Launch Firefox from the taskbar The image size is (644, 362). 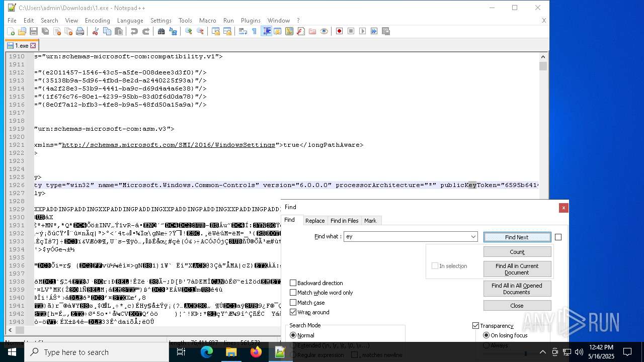(256, 352)
